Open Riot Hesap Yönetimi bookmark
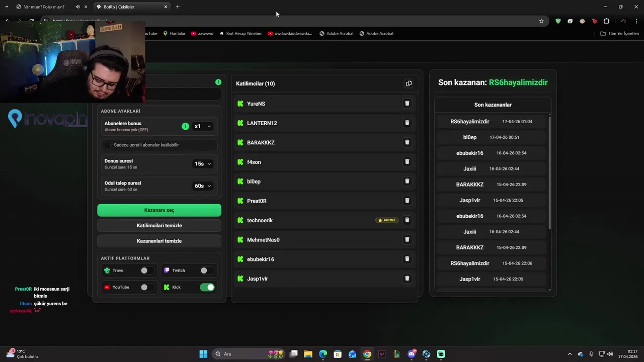Image resolution: width=644 pixels, height=362 pixels. coord(240,33)
